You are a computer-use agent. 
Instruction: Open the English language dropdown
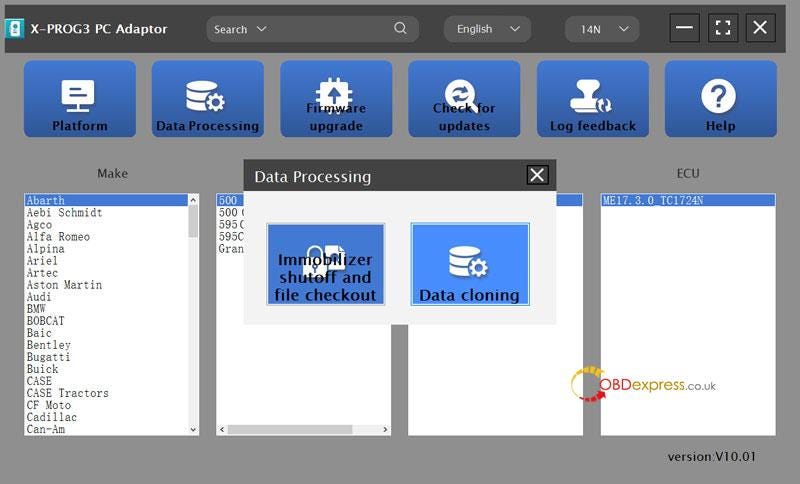487,29
